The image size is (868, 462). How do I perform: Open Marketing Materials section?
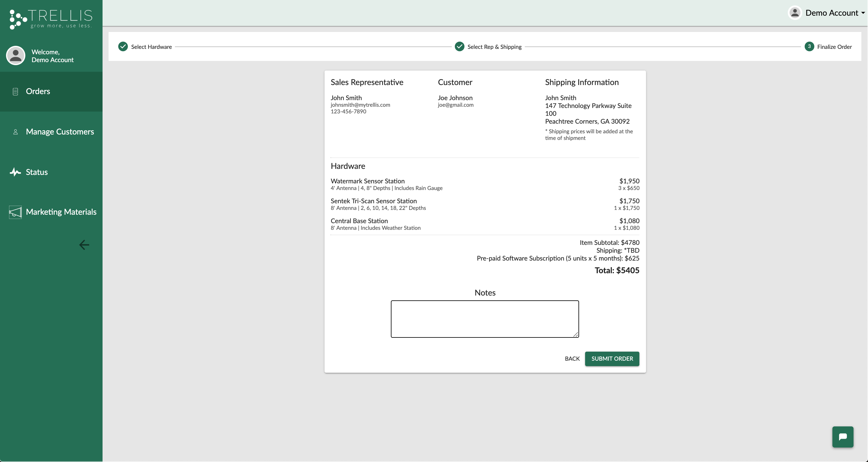[x=61, y=212]
